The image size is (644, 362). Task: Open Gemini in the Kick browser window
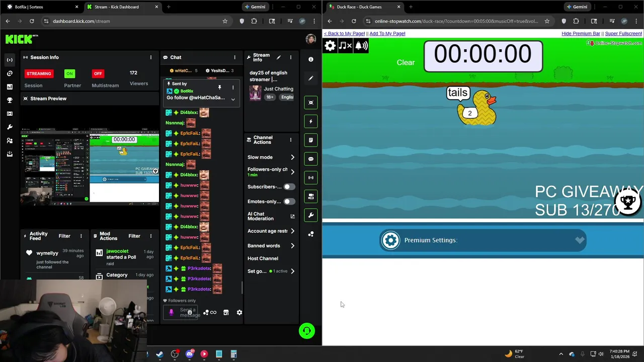(x=255, y=7)
